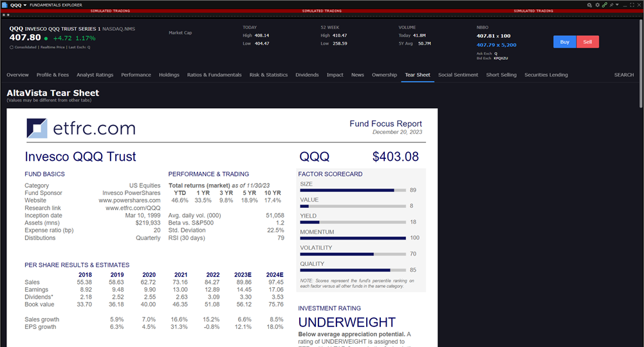This screenshot has height=347, width=644.
Task: Open the Ratios & Fundamentals tab
Action: (x=214, y=75)
